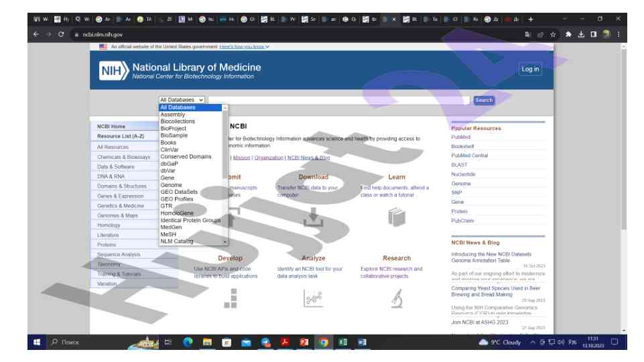The image size is (644, 362).
Task: Open the tab search chevron in Chrome
Action: (x=565, y=19)
